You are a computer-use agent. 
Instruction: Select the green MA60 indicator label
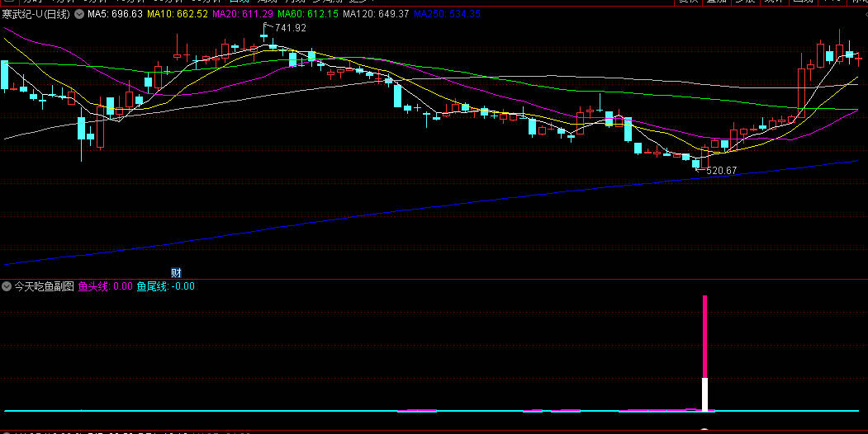(x=308, y=14)
